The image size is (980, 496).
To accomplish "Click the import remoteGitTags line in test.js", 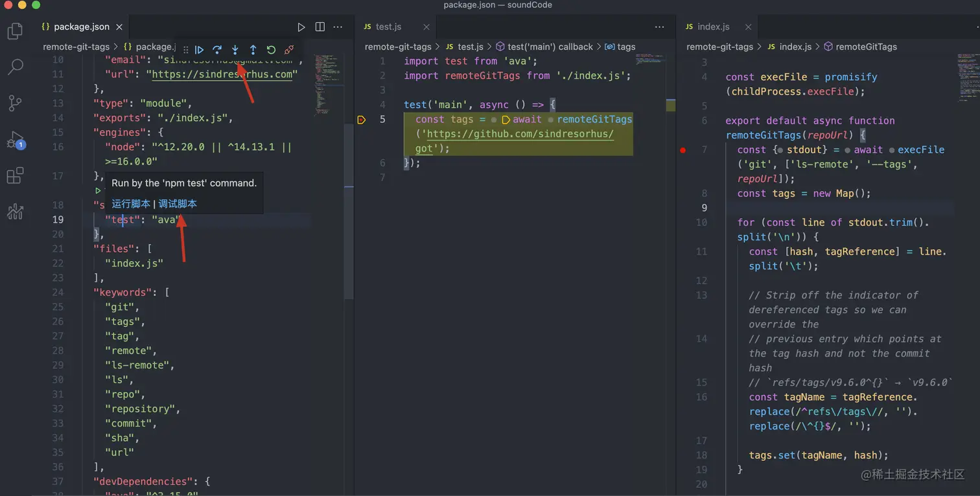I will [x=517, y=76].
